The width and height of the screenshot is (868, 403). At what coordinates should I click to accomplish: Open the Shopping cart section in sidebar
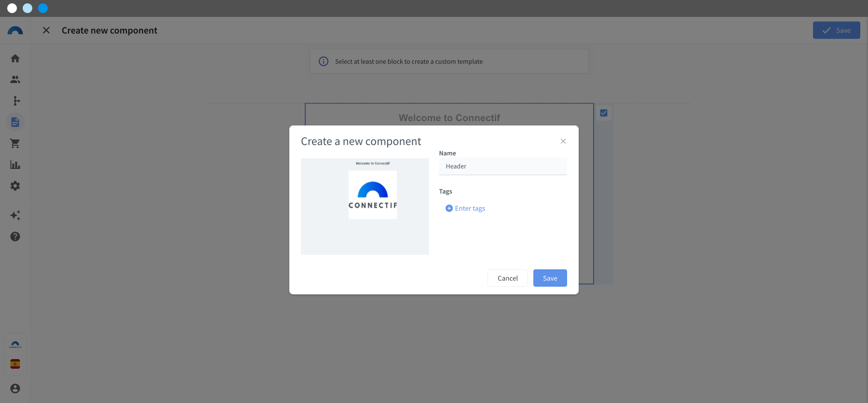coord(15,143)
